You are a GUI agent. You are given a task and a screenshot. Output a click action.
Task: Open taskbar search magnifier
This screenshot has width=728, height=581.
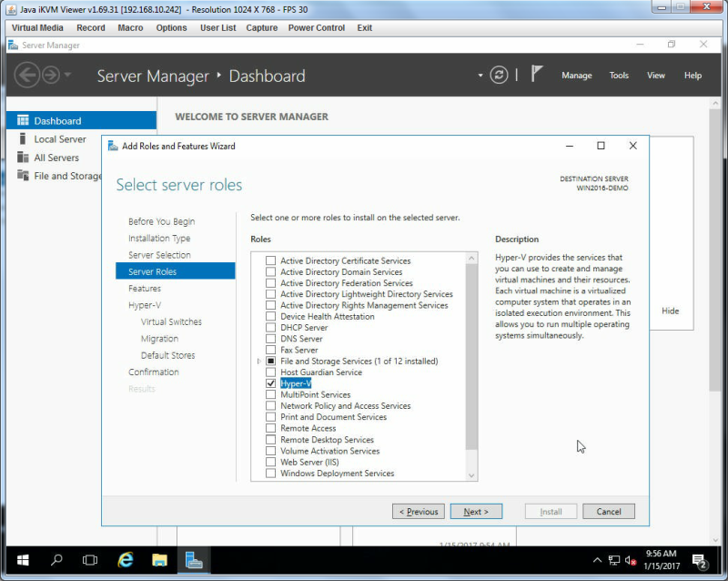(x=56, y=560)
